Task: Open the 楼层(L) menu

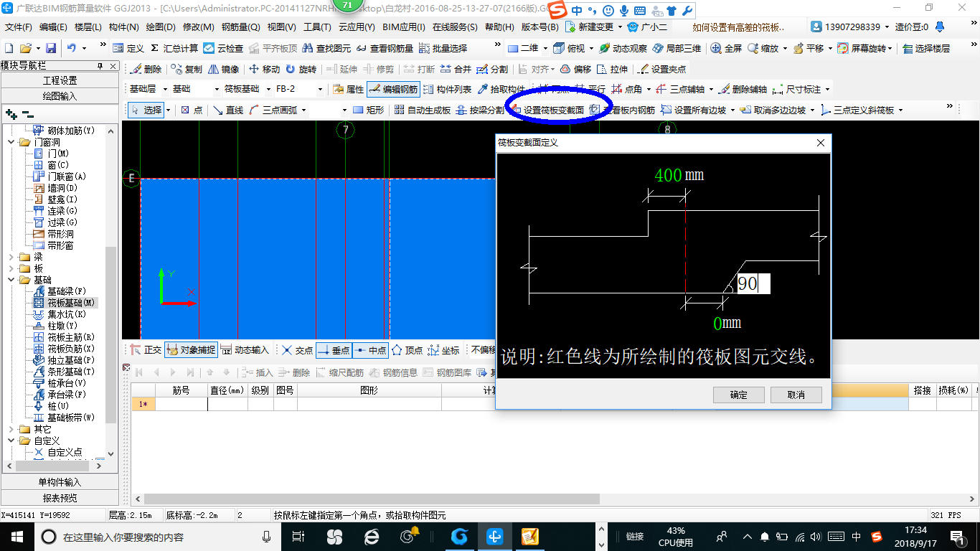Action: (89, 27)
